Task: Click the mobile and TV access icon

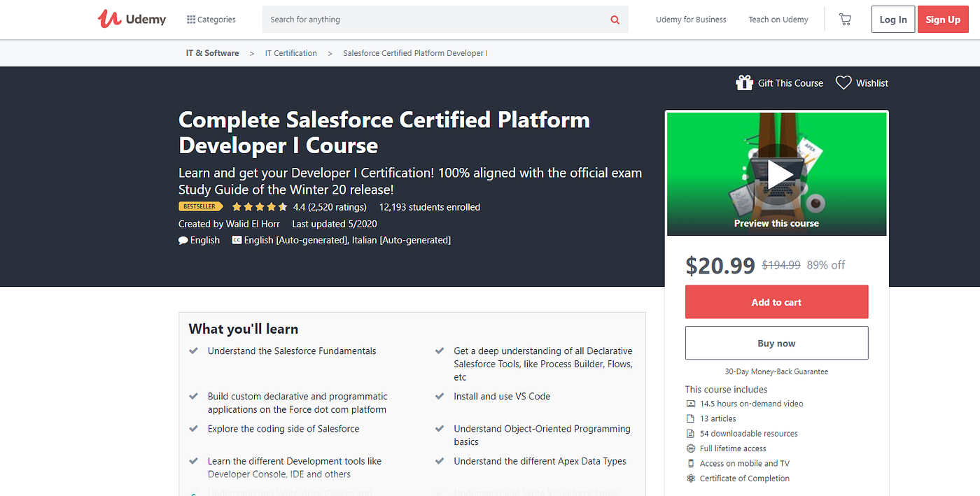Action: (x=691, y=463)
